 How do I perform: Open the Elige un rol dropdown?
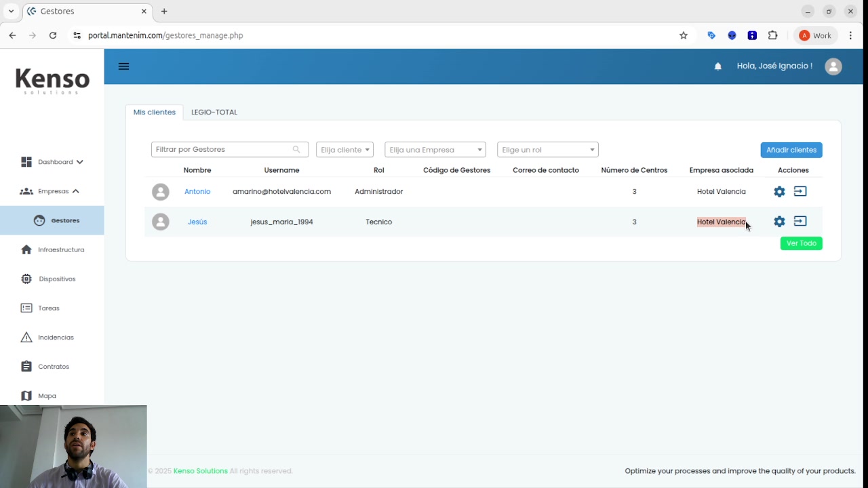click(x=547, y=150)
